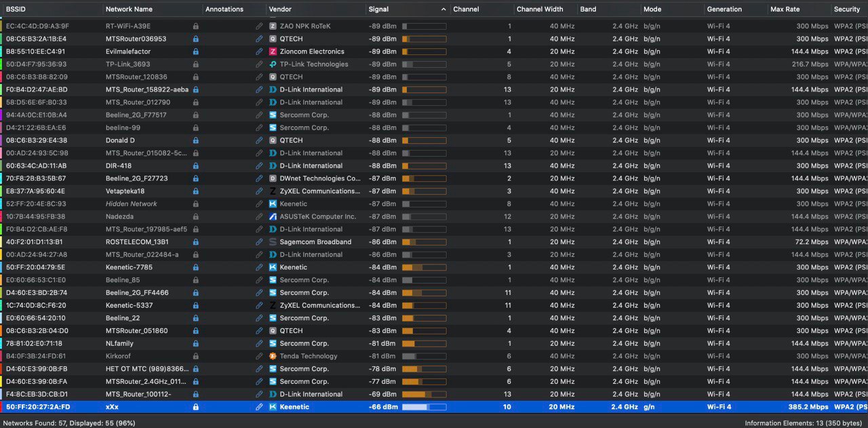This screenshot has width=868, height=428.
Task: Click the lock icon for Vetapteka18
Action: point(195,191)
